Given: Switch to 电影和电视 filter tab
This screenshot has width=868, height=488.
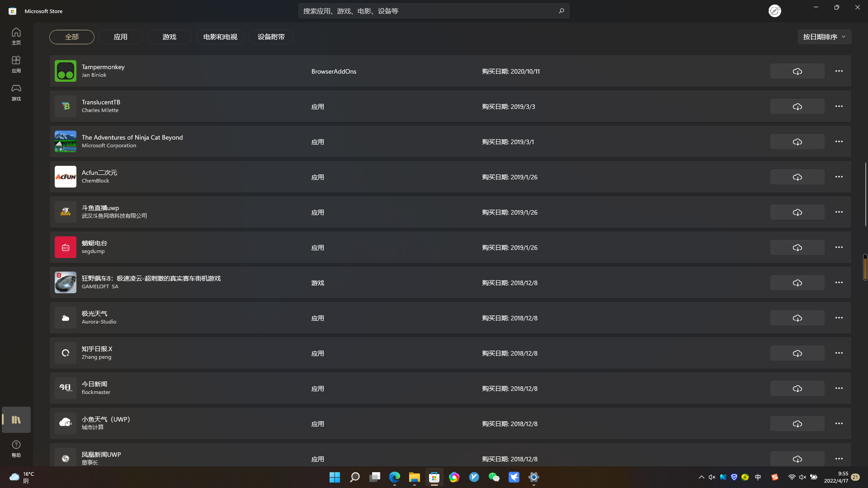Looking at the screenshot, I should [x=220, y=37].
